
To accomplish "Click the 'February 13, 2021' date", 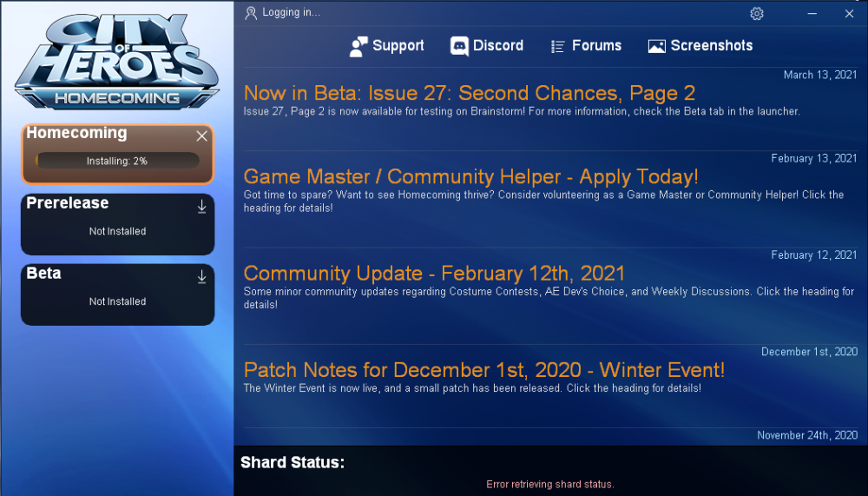I will (x=814, y=158).
